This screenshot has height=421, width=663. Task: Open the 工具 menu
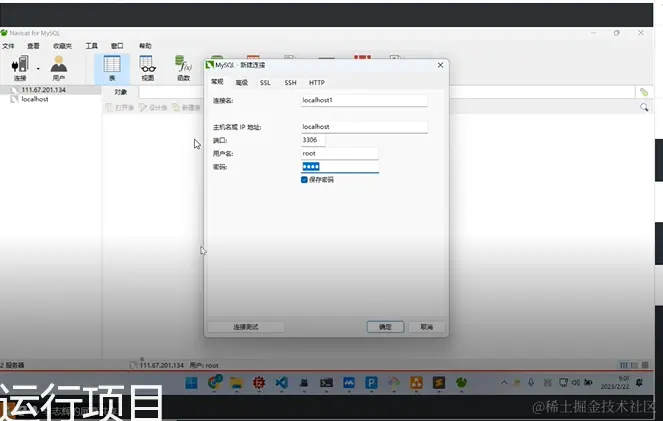[x=91, y=46]
